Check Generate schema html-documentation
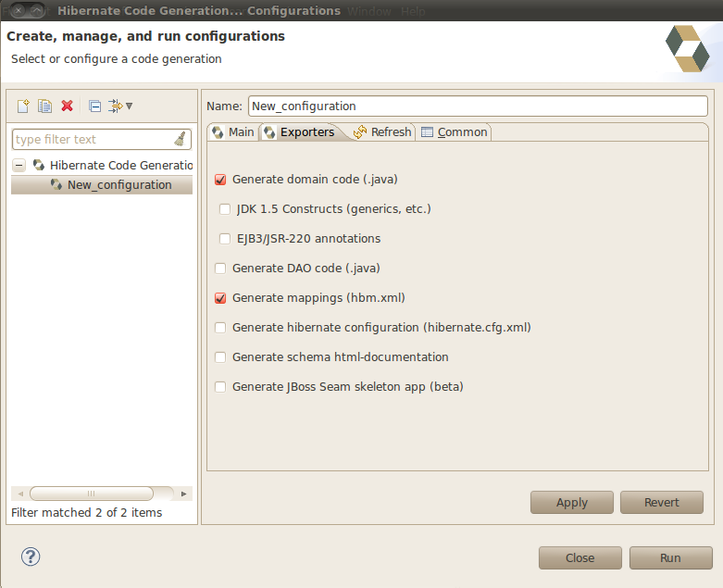The image size is (723, 588). click(x=220, y=357)
